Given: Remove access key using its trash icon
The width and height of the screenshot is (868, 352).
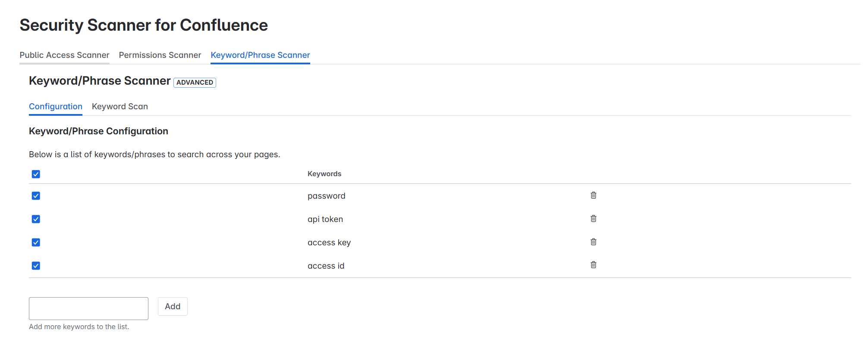Looking at the screenshot, I should pyautogui.click(x=593, y=242).
